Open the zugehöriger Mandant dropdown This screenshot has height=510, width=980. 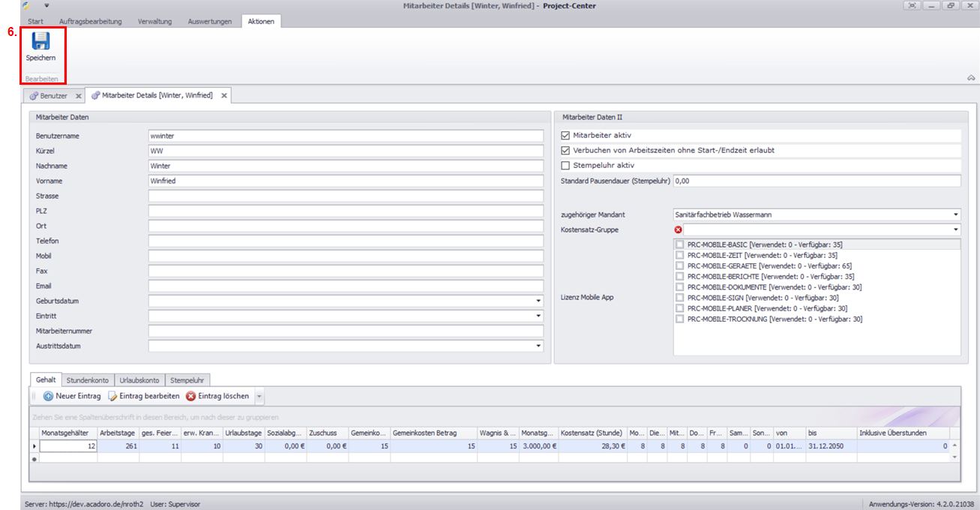(956, 214)
